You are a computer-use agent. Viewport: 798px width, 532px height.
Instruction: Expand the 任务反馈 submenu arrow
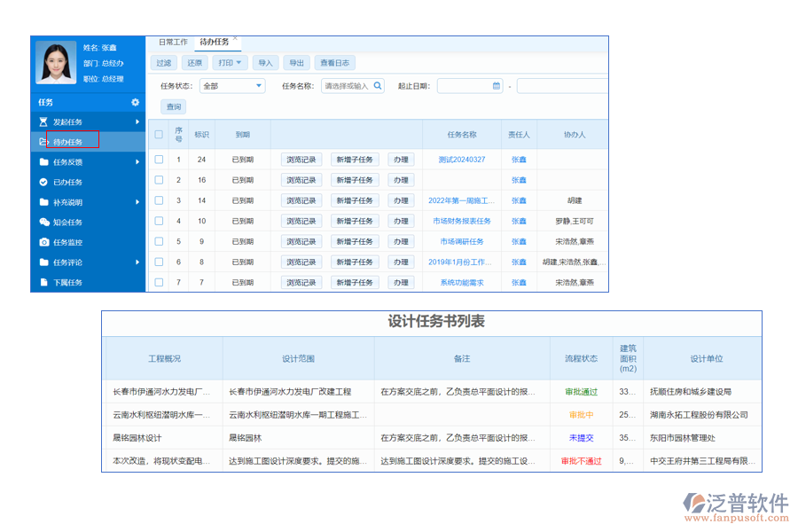pos(137,162)
